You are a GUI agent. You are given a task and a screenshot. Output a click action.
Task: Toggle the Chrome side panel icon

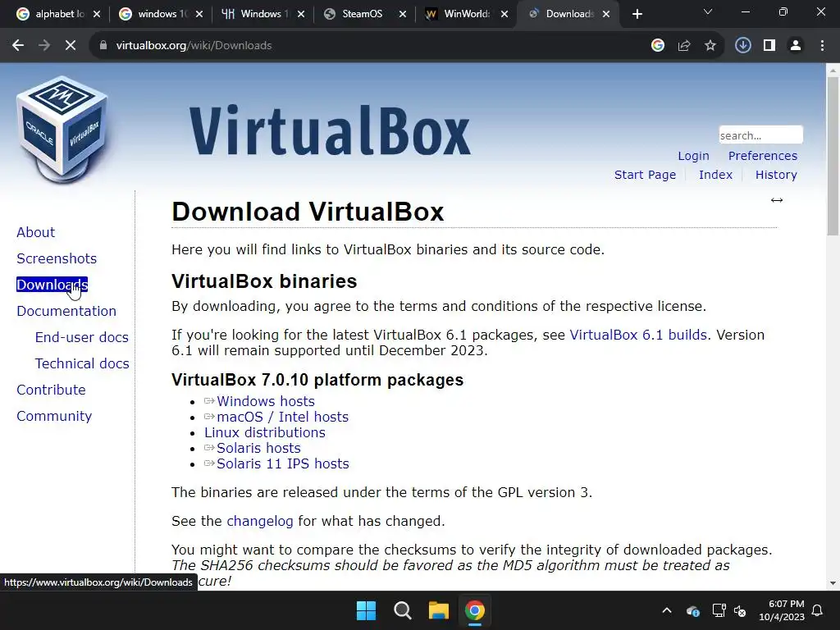click(x=769, y=46)
